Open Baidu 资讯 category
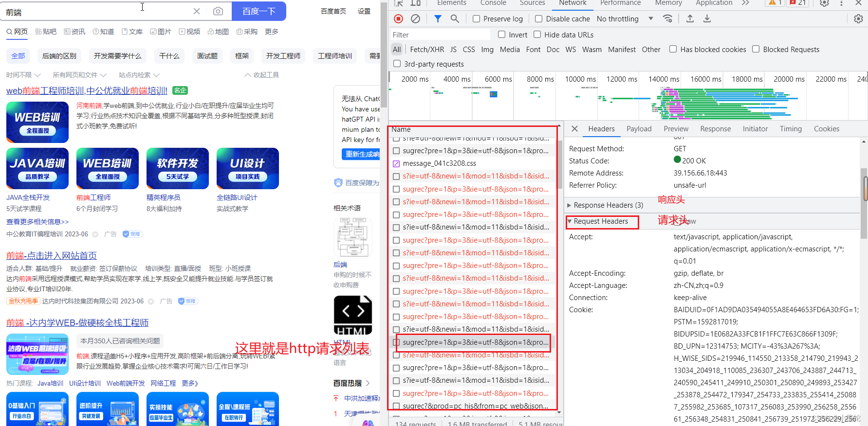The width and height of the screenshot is (868, 426). click(74, 32)
